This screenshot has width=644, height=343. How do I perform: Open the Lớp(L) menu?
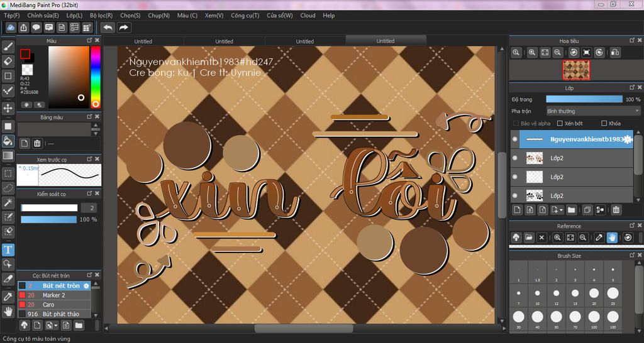(74, 16)
